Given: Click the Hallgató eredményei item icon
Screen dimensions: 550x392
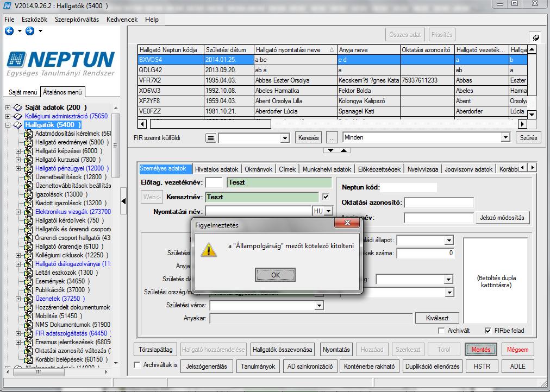Looking at the screenshot, I should click(28, 142).
